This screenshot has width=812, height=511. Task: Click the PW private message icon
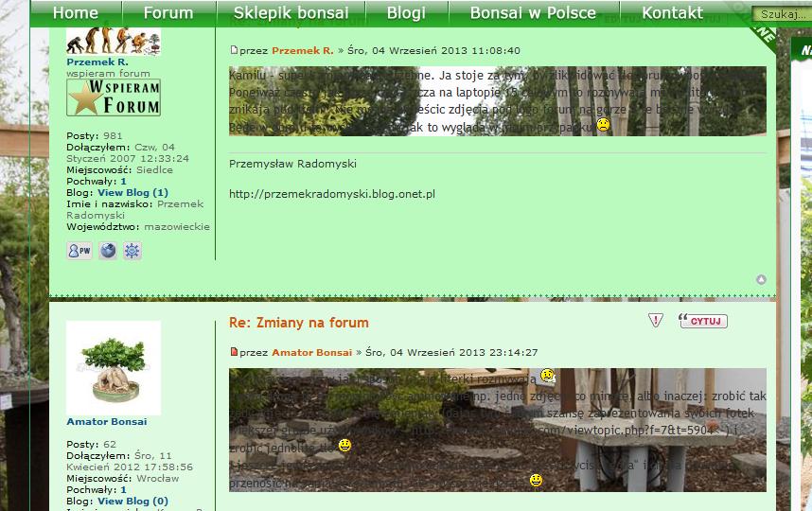tap(79, 251)
